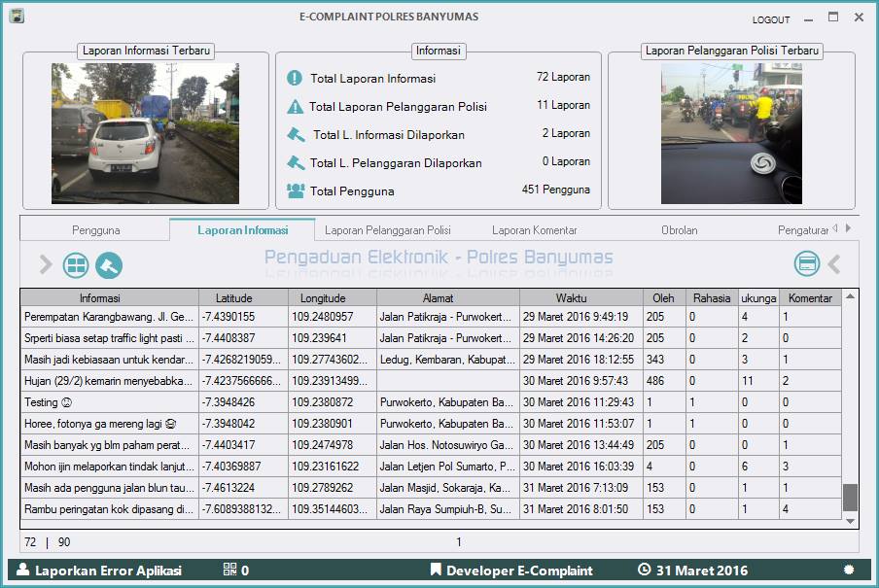
Task: Click the Total Pengguna users icon
Action: coord(295,190)
